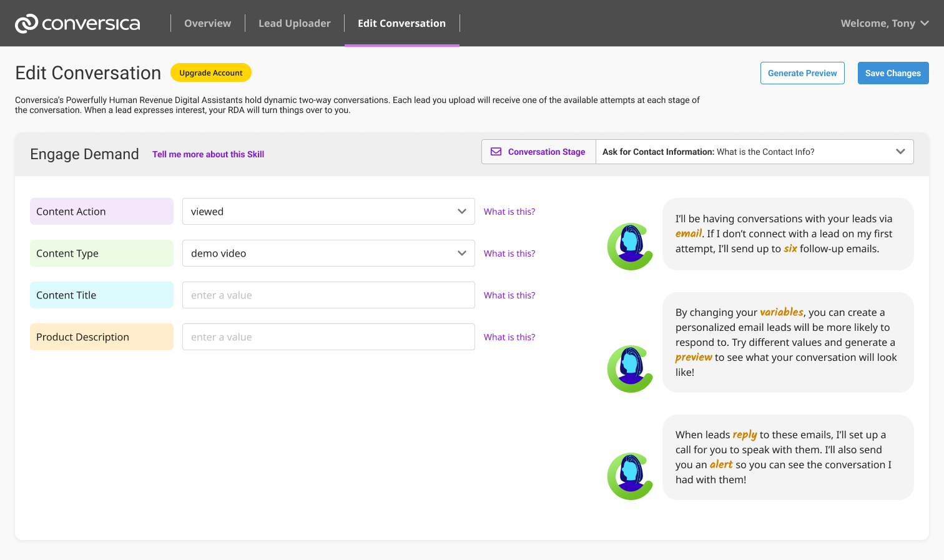Click the Conversica logo
The width and height of the screenshot is (944, 560).
[x=77, y=23]
